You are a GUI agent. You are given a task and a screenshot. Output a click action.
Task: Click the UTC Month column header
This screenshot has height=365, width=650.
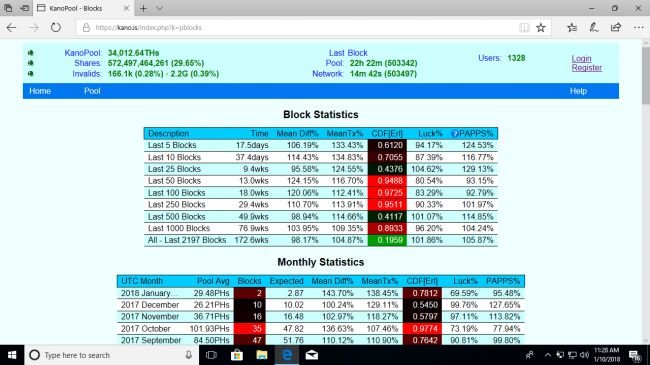[142, 281]
